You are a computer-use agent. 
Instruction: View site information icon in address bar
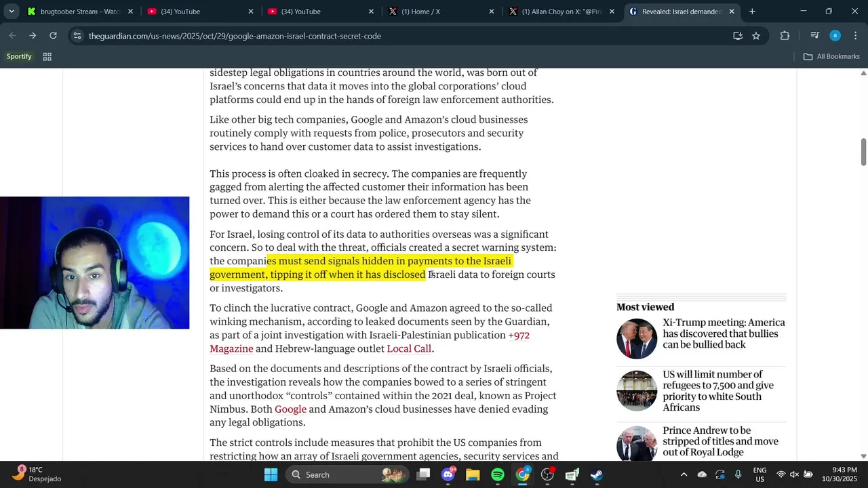(x=77, y=36)
